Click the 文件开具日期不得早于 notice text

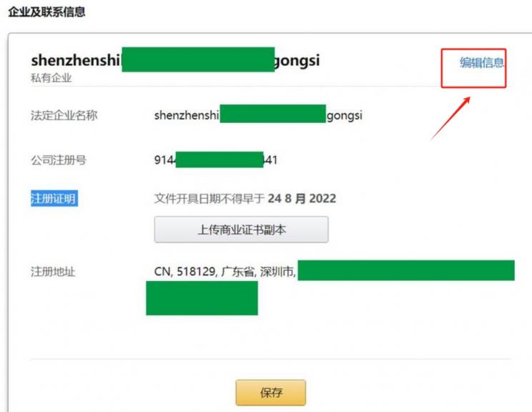[x=210, y=199]
